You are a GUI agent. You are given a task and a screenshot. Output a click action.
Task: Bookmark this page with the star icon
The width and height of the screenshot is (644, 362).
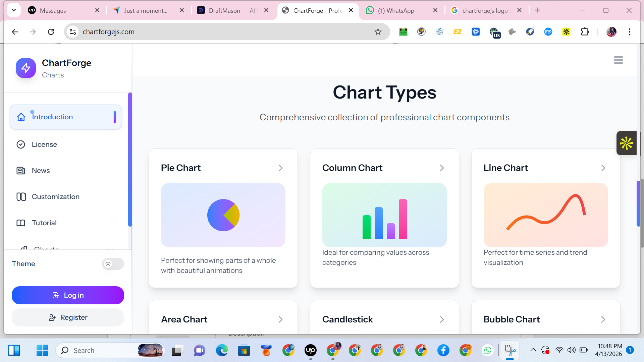378,32
